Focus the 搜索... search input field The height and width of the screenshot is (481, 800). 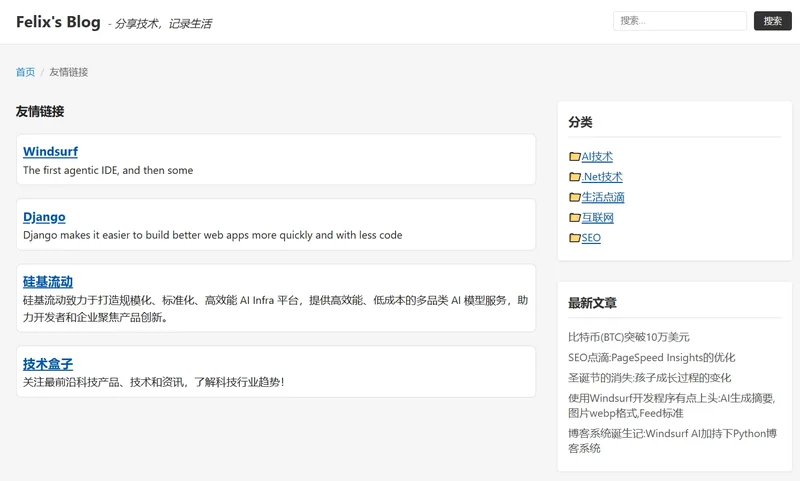(x=680, y=21)
